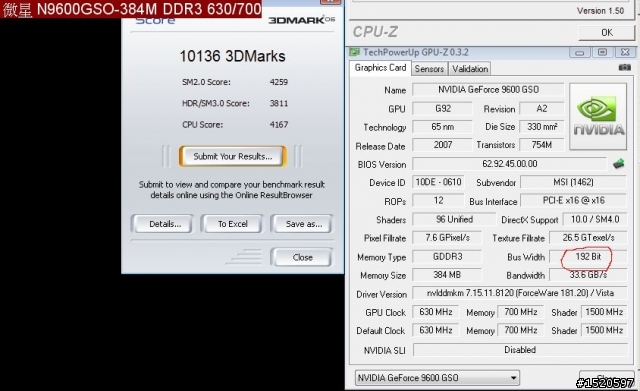The image size is (640, 391).
Task: Click the Default Clock 630 MHz value
Action: [x=436, y=330]
